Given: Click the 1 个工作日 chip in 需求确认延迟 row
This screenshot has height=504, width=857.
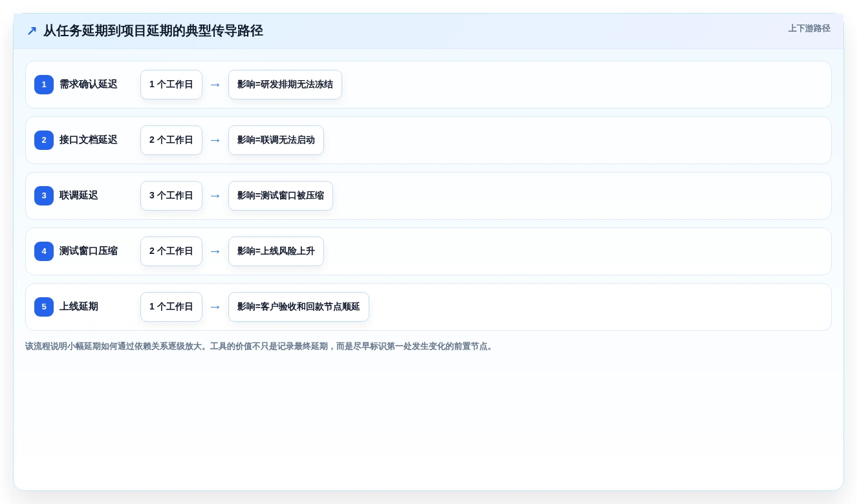Looking at the screenshot, I should point(171,85).
